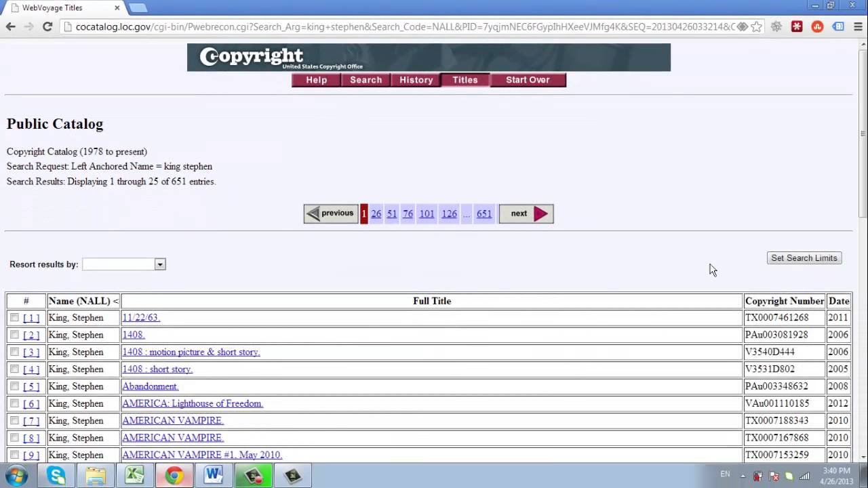This screenshot has height=488, width=868.
Task: Open the Abandonment. title link
Action: pyautogui.click(x=151, y=386)
